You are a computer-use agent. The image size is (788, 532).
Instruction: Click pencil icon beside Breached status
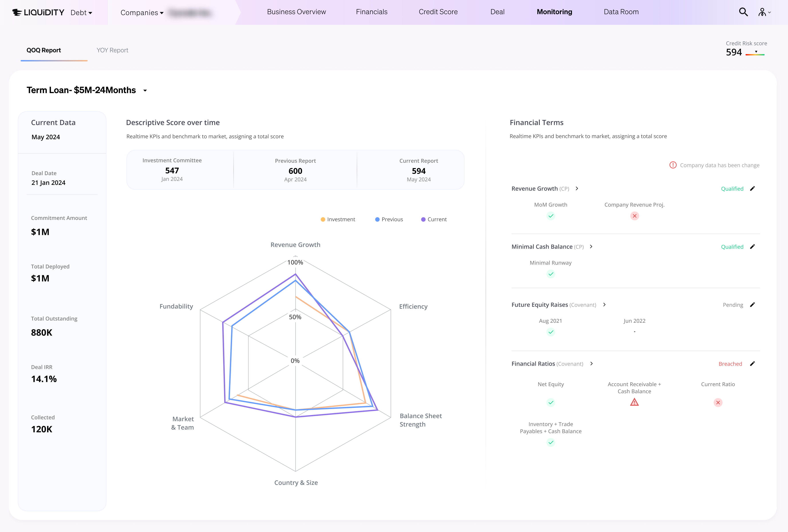tap(753, 364)
